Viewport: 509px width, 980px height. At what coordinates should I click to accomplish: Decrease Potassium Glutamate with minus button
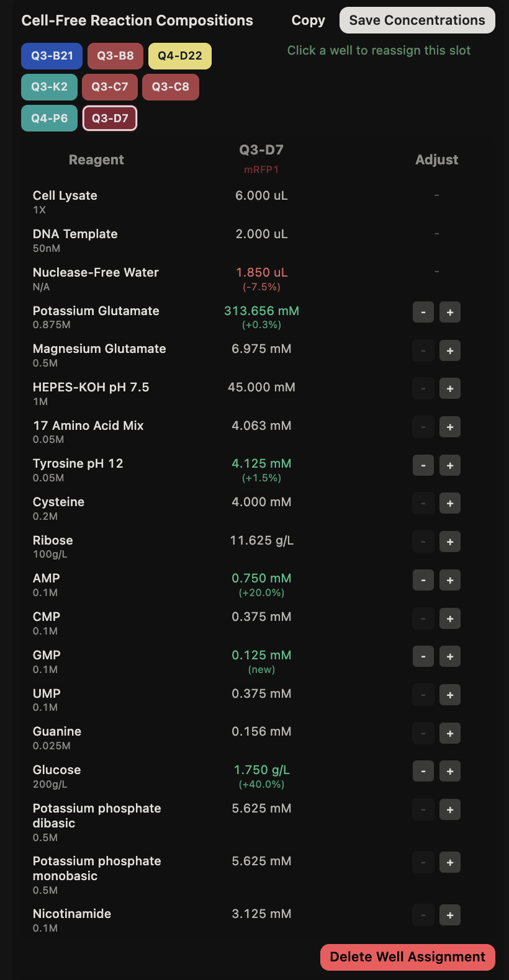tap(423, 312)
